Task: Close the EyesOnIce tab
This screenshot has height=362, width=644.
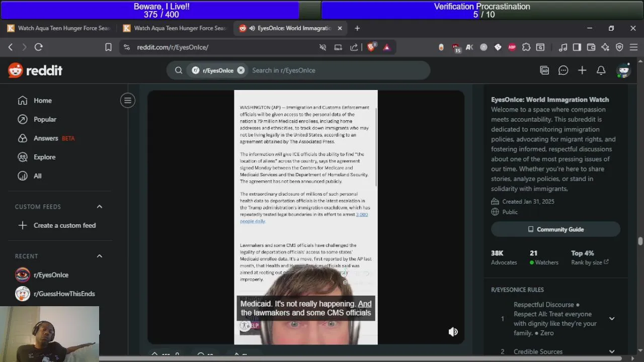Action: pyautogui.click(x=340, y=28)
